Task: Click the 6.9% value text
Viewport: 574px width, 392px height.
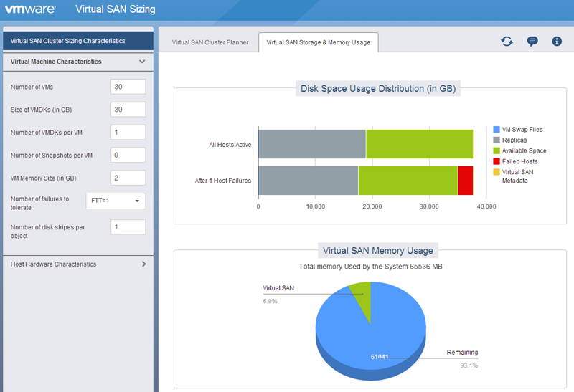Action: 270,301
